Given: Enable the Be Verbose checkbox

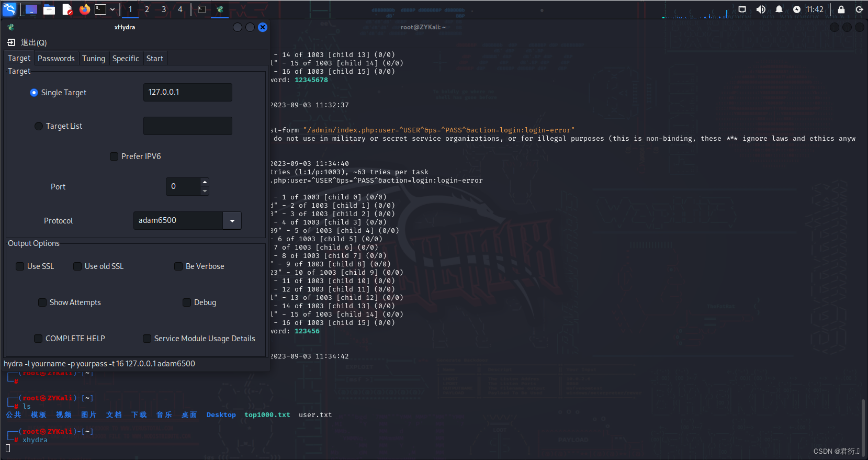Looking at the screenshot, I should coord(178,266).
